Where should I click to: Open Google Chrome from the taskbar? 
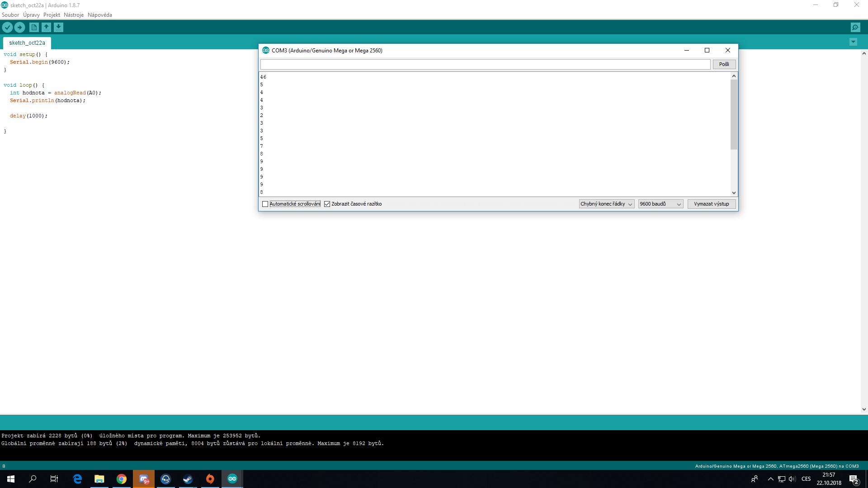(x=121, y=479)
